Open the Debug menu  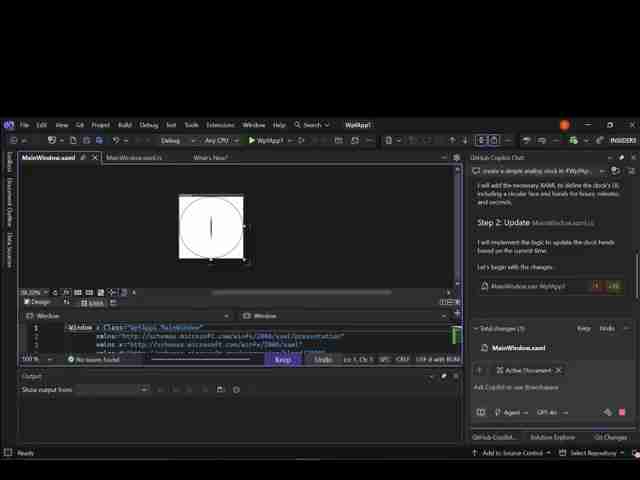point(149,125)
